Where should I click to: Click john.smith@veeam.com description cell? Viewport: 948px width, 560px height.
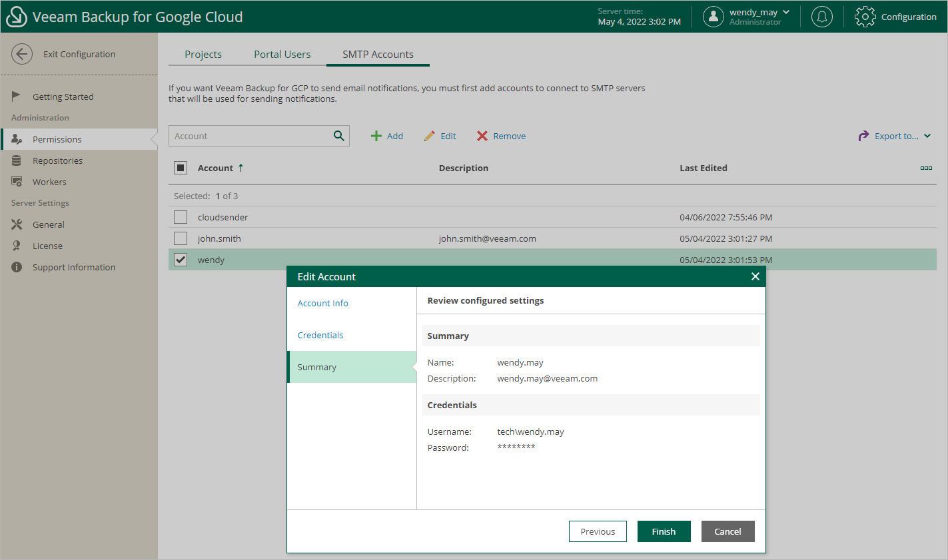tap(487, 238)
